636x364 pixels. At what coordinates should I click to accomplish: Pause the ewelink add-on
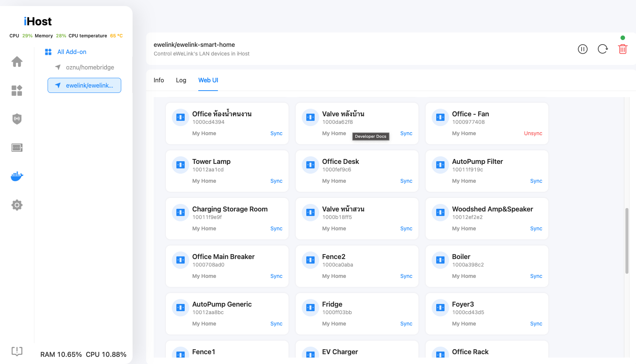[583, 49]
